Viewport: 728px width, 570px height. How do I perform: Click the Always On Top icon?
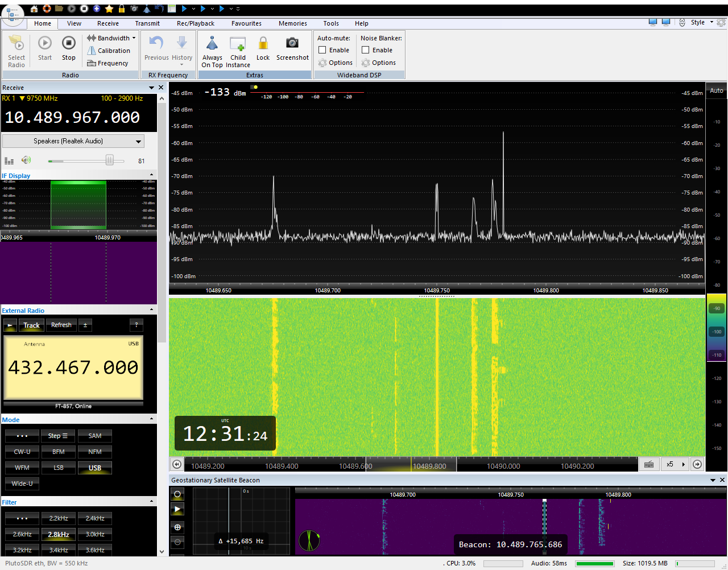[212, 44]
